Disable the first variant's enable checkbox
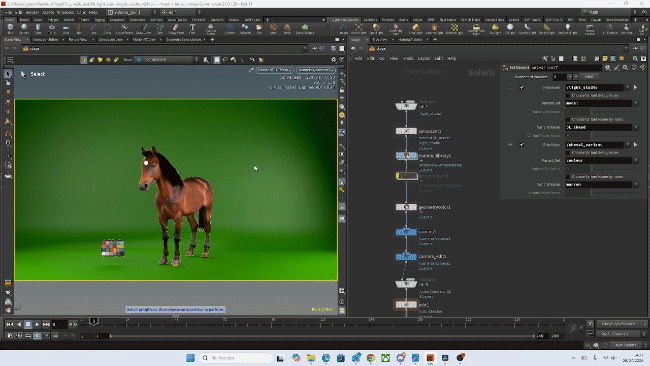Image resolution: width=650 pixels, height=366 pixels. (x=521, y=87)
